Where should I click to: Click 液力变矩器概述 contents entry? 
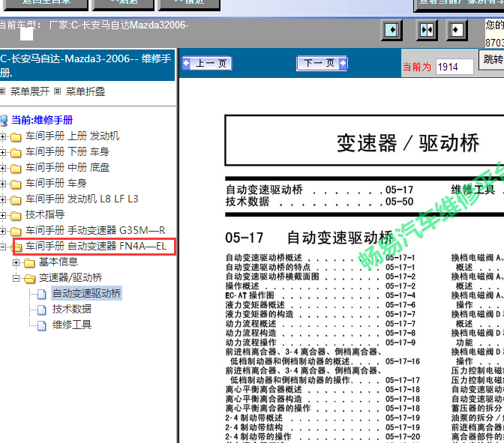(x=255, y=305)
